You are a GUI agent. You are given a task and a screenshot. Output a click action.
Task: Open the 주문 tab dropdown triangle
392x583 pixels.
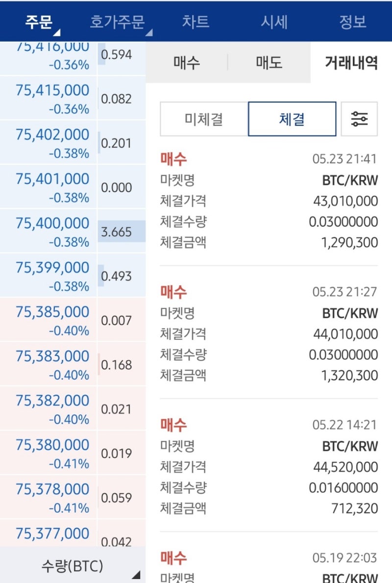[x=56, y=33]
